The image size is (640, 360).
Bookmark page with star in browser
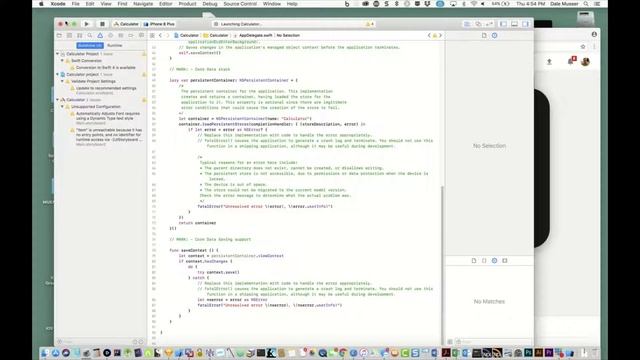pos(583,47)
